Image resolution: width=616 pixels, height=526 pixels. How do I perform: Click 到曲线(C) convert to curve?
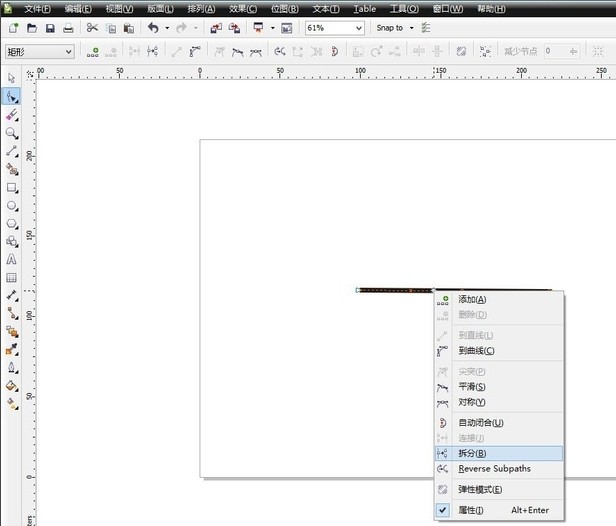coord(476,351)
